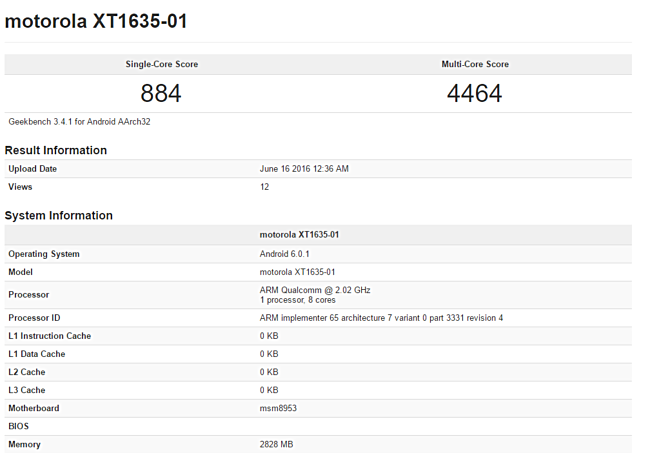Click the System Information heading

58,216
